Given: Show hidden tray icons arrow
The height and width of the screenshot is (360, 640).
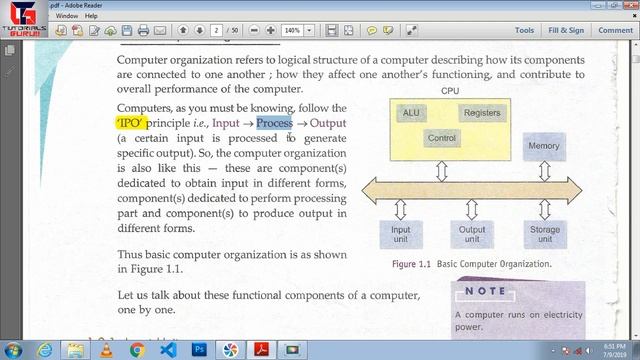Looking at the screenshot, I should click(x=553, y=351).
